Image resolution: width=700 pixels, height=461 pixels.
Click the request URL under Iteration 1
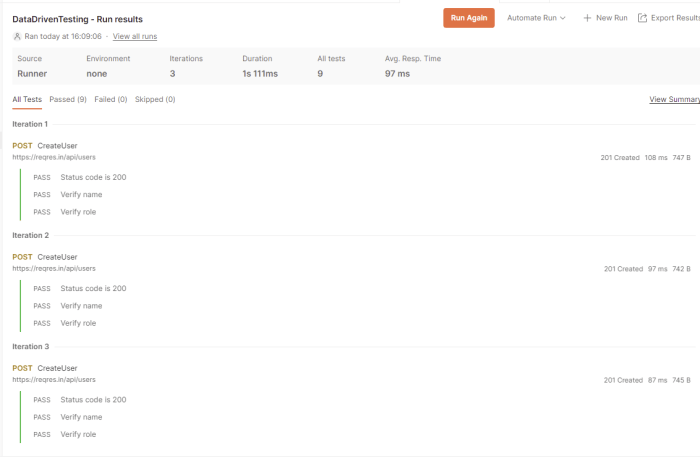click(54, 157)
